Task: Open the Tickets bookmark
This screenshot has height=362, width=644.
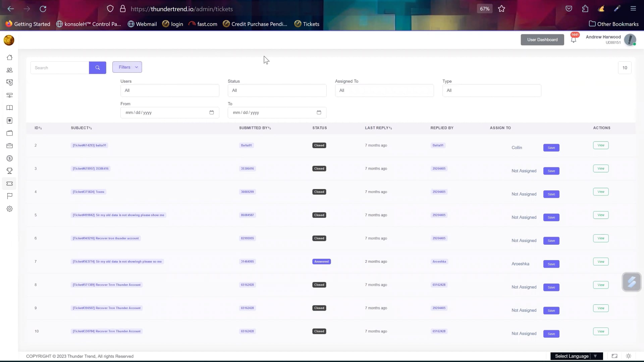Action: point(307,24)
